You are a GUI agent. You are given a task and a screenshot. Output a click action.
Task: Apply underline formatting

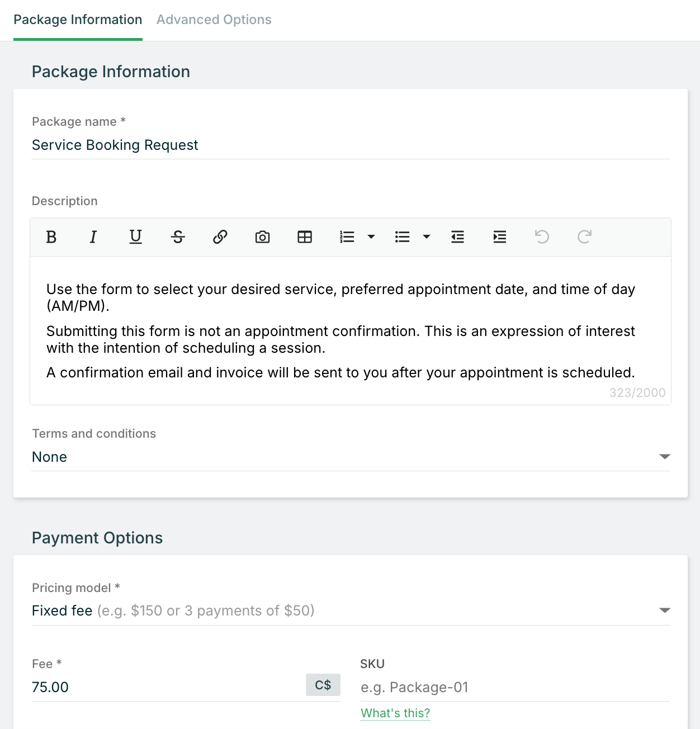click(x=135, y=237)
